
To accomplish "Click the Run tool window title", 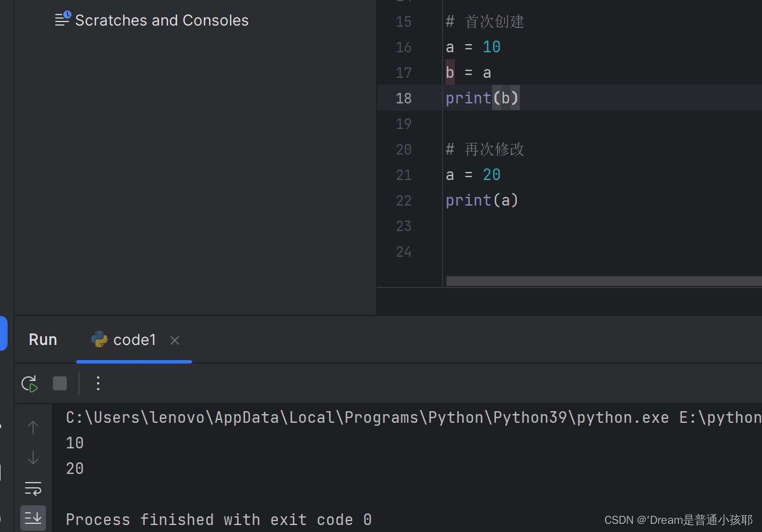I will coord(43,340).
